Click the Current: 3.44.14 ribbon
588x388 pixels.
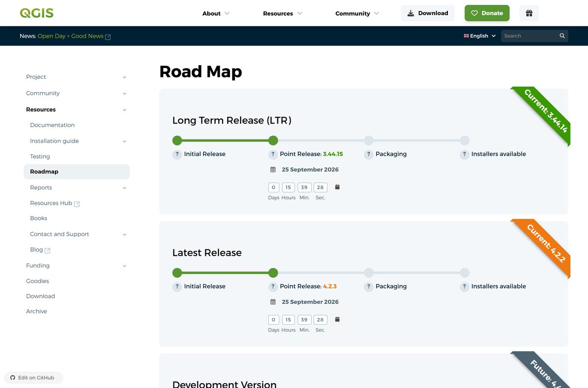(545, 111)
